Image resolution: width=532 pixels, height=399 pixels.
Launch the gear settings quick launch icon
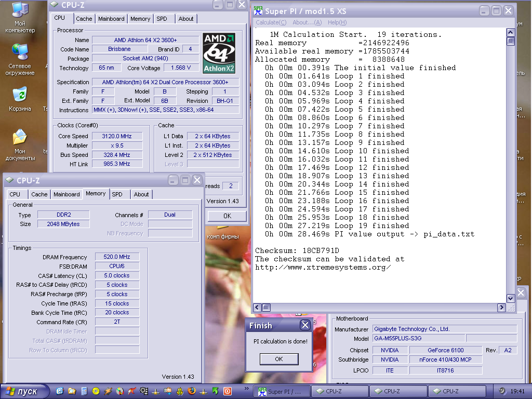[144, 391]
